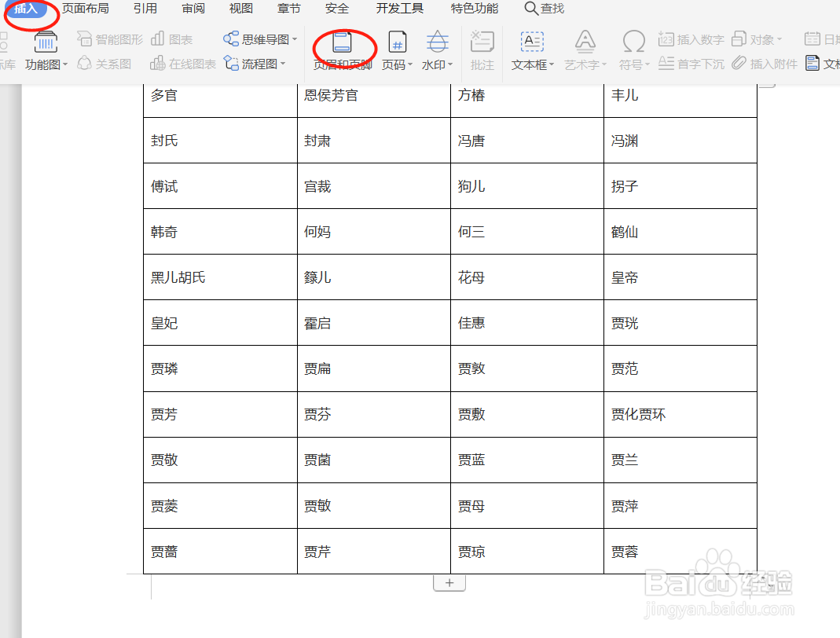Click the 查找 (Find) search control

pyautogui.click(x=544, y=9)
